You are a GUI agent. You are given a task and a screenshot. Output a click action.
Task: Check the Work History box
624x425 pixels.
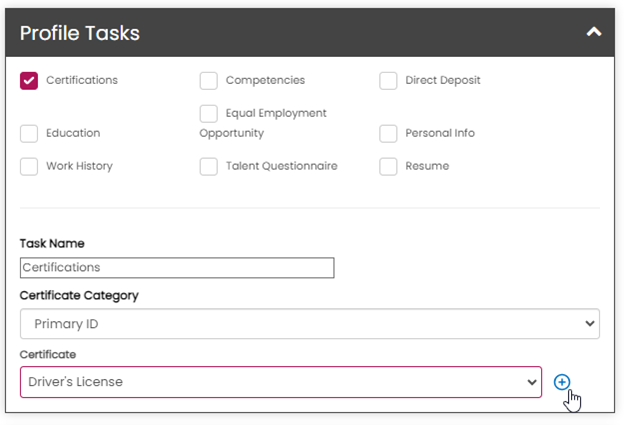click(29, 166)
